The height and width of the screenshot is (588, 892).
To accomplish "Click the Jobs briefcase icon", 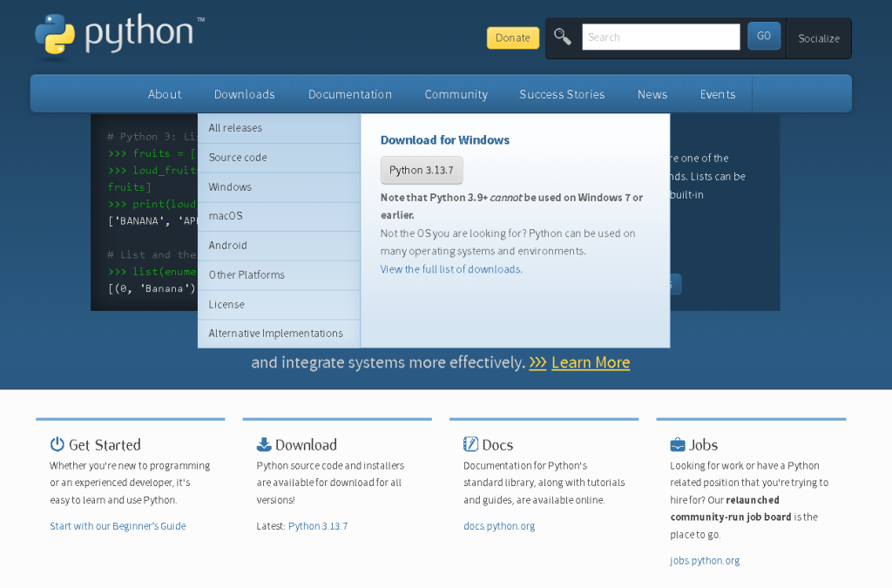I will click(x=678, y=444).
